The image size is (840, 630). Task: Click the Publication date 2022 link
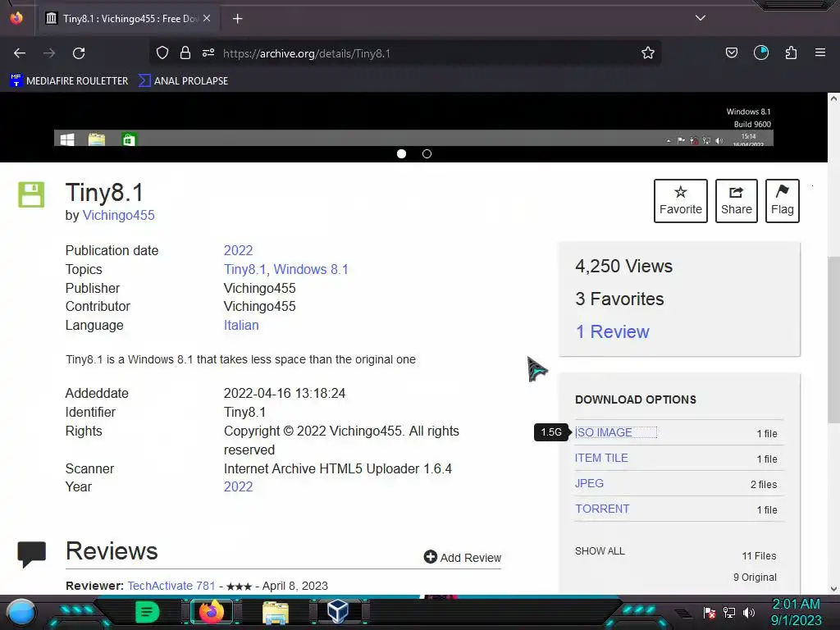click(x=238, y=251)
